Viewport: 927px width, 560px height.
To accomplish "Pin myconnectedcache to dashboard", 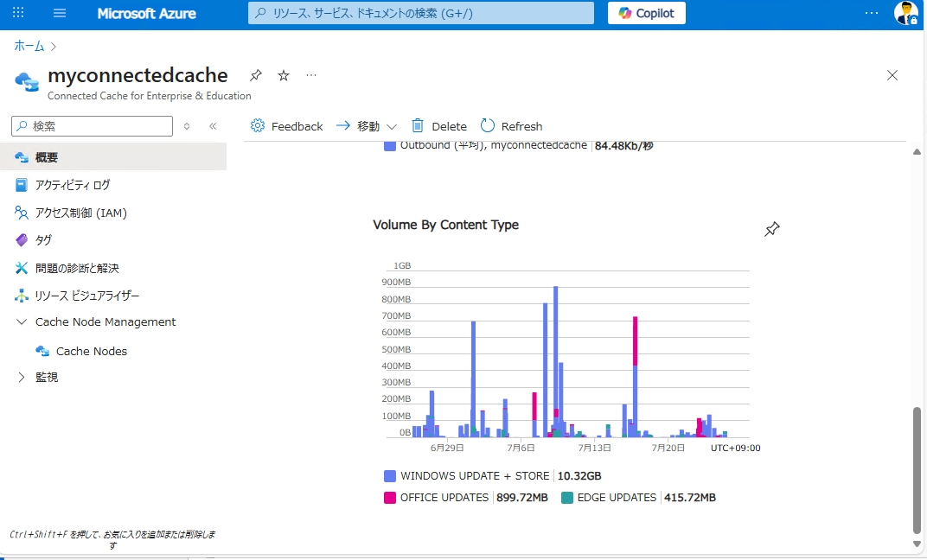I will coord(255,75).
